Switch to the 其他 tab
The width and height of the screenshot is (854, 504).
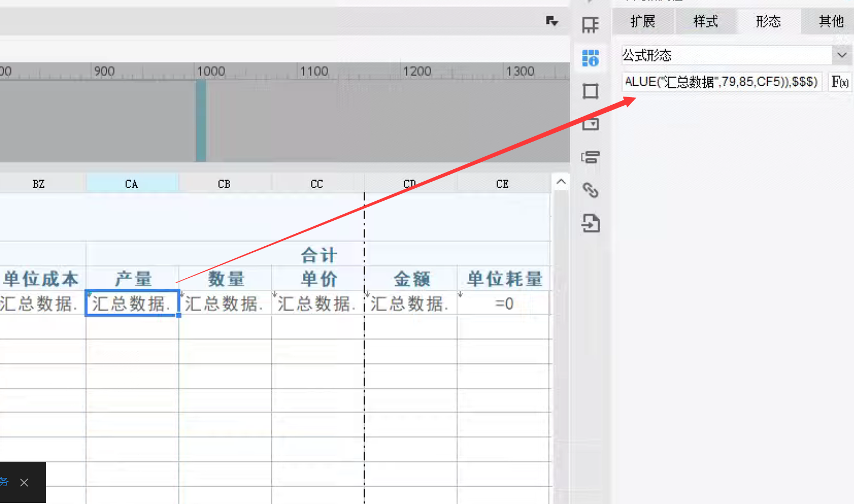[829, 22]
